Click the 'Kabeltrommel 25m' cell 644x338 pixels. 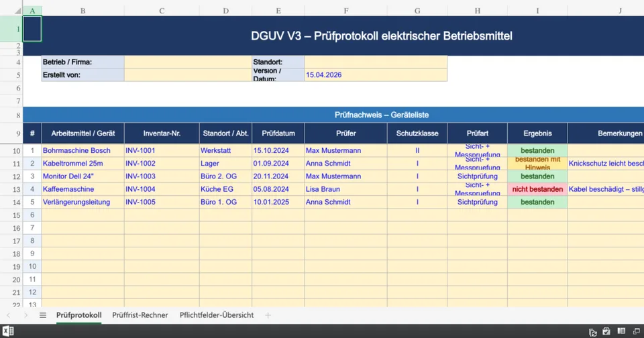point(83,164)
